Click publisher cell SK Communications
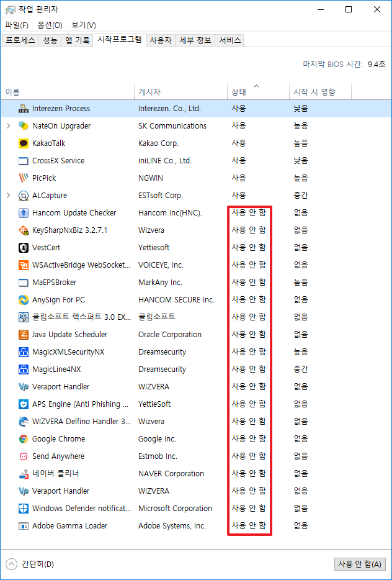The width and height of the screenshot is (392, 580). coord(172,126)
